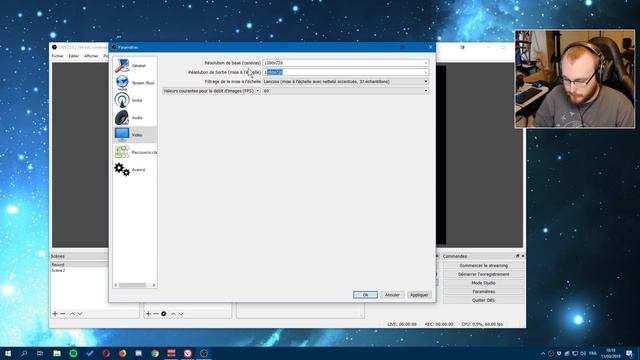Screen dimensions: 640x360
Task: Toggle Mode Studio in OBS
Action: tap(484, 283)
